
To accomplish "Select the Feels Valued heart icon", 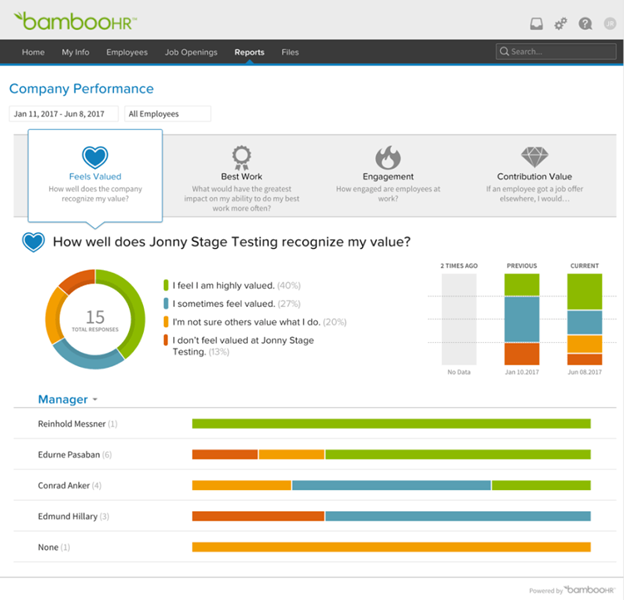I will pos(95,157).
